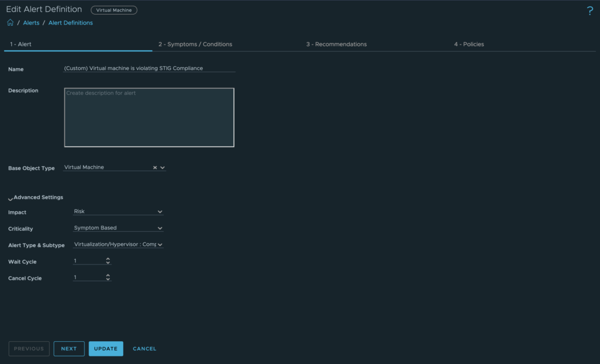Screen dimensions: 600x364
Task: Clear Base Object Type with X icon
Action: tap(155, 167)
